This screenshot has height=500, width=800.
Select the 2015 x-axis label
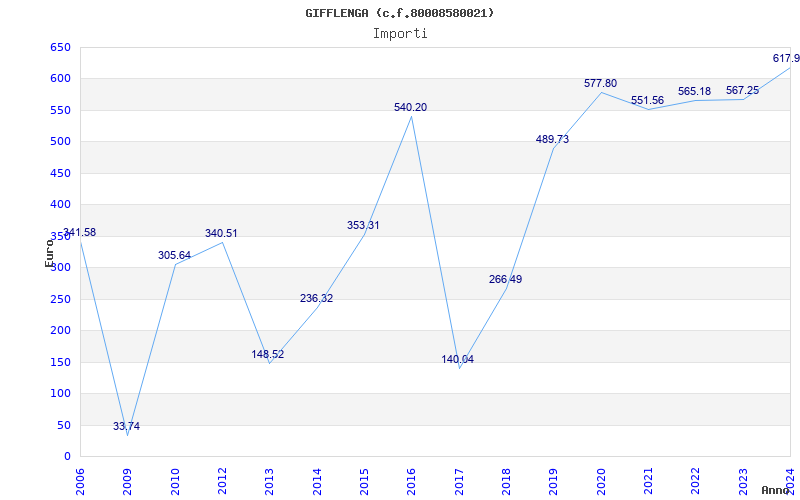pyautogui.click(x=364, y=482)
